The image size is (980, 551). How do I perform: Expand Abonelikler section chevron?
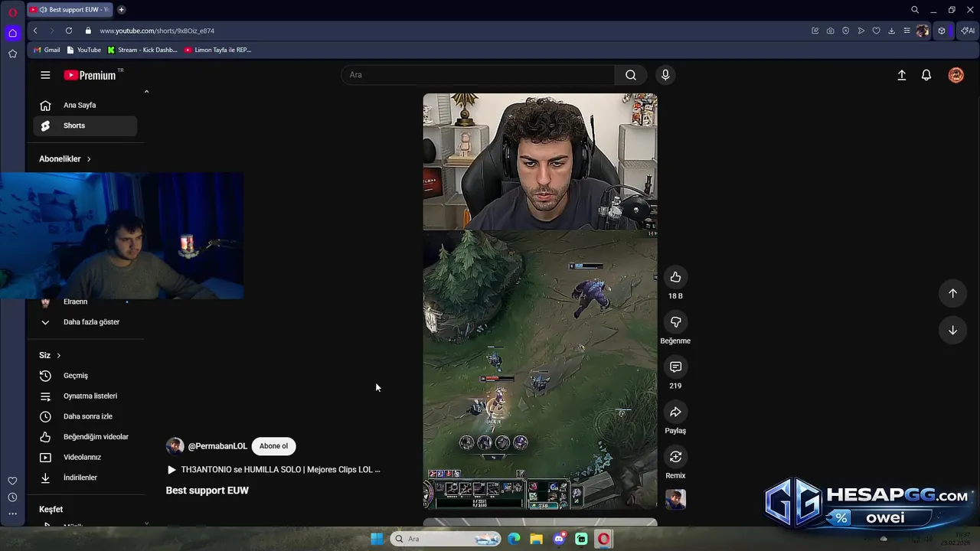click(x=89, y=159)
